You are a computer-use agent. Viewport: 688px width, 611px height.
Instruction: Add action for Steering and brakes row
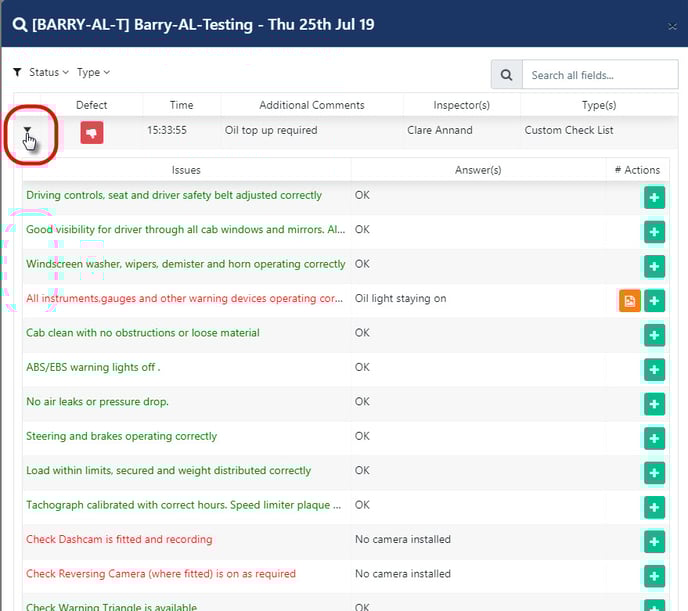(654, 439)
